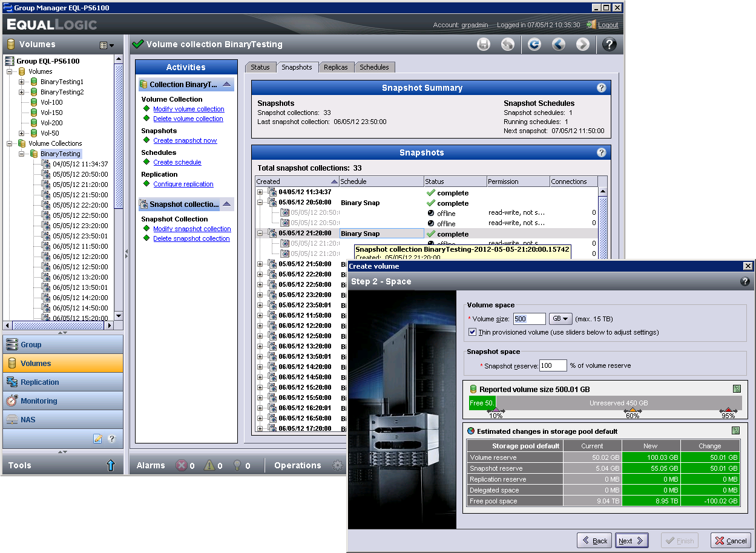Expand the BinaryTesting1 volume node
Image resolution: width=756 pixels, height=553 pixels.
click(x=22, y=82)
